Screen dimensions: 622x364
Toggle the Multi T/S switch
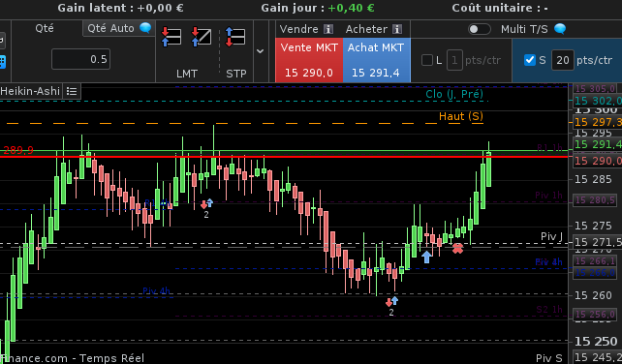(480, 29)
